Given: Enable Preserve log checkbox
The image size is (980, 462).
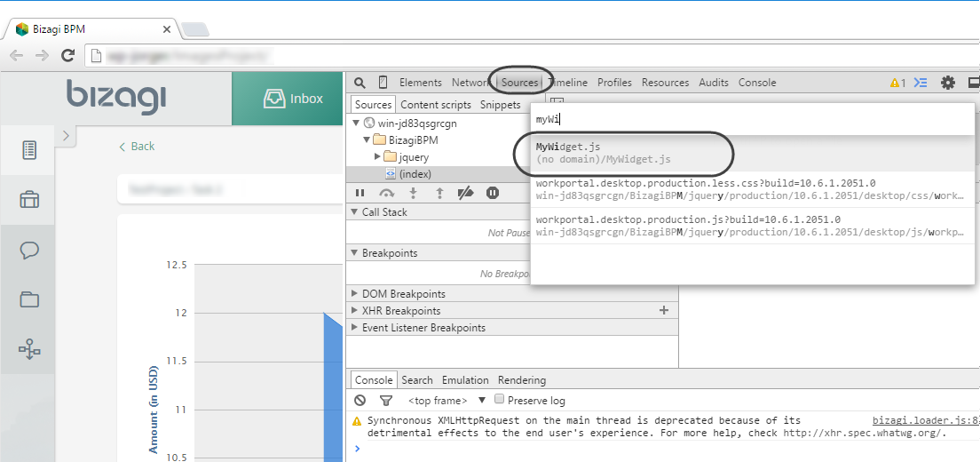Looking at the screenshot, I should pyautogui.click(x=500, y=399).
